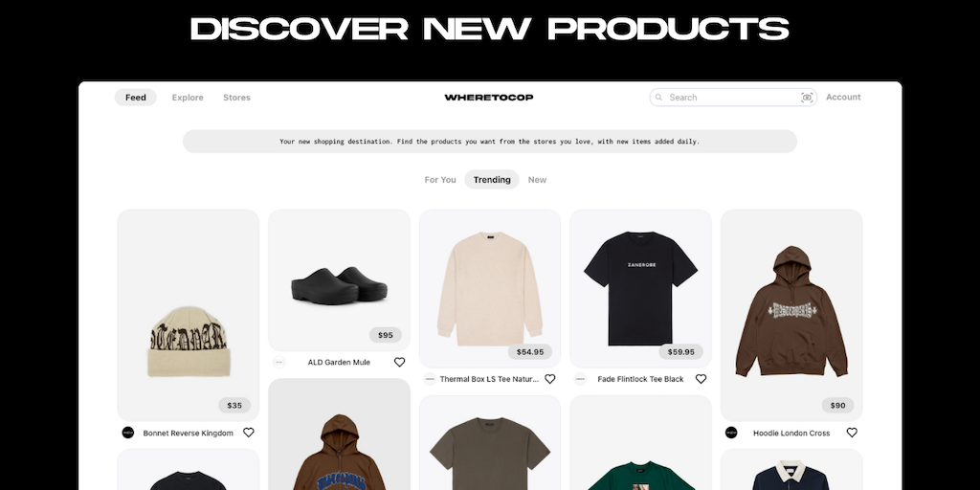Click the store icon next to Fade Flintlock Tee Black

(580, 379)
